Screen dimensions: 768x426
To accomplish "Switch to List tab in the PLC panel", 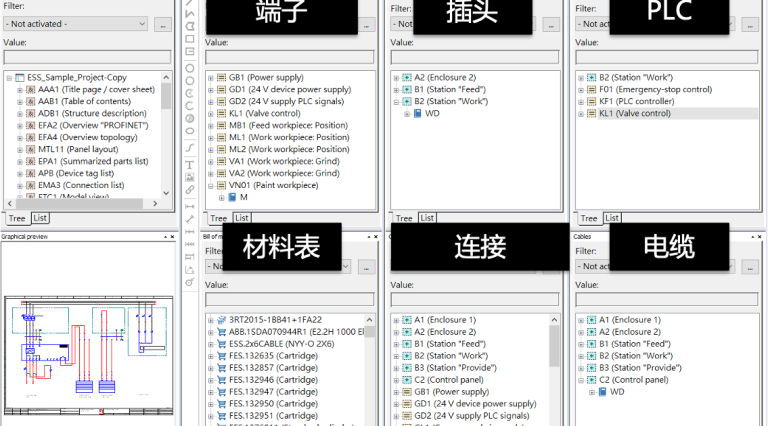I will [x=613, y=217].
